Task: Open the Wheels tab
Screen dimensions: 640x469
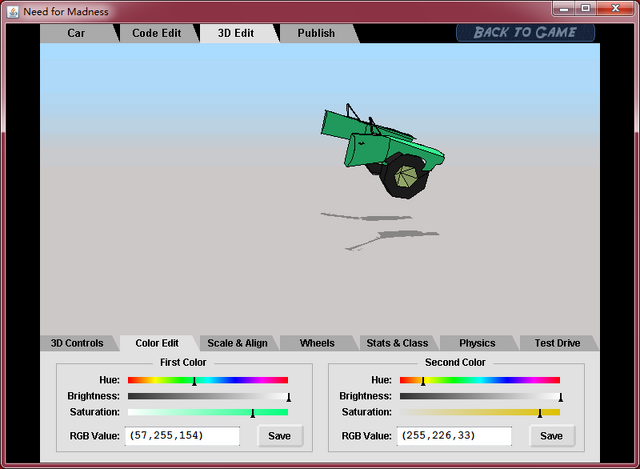Action: click(317, 343)
